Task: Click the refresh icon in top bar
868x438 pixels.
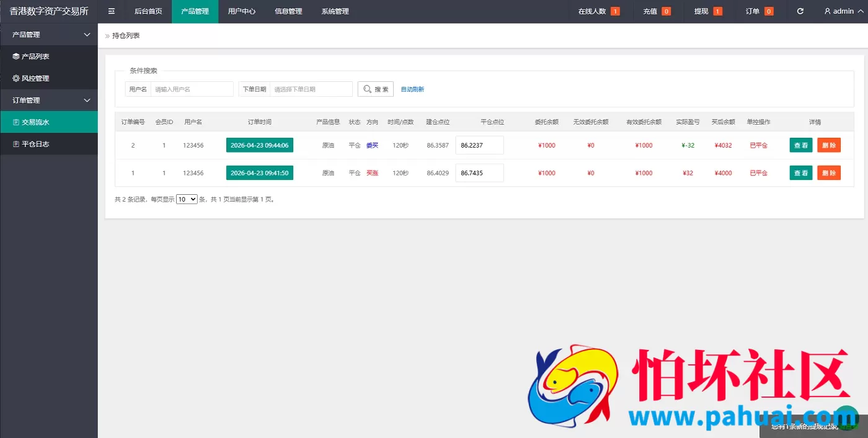Action: pyautogui.click(x=800, y=11)
